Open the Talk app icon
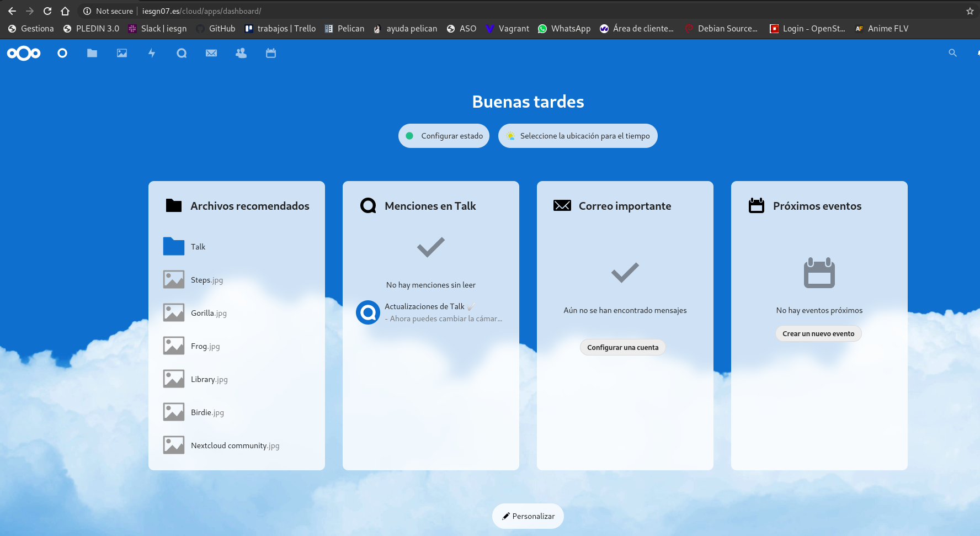This screenshot has height=536, width=980. pos(182,53)
